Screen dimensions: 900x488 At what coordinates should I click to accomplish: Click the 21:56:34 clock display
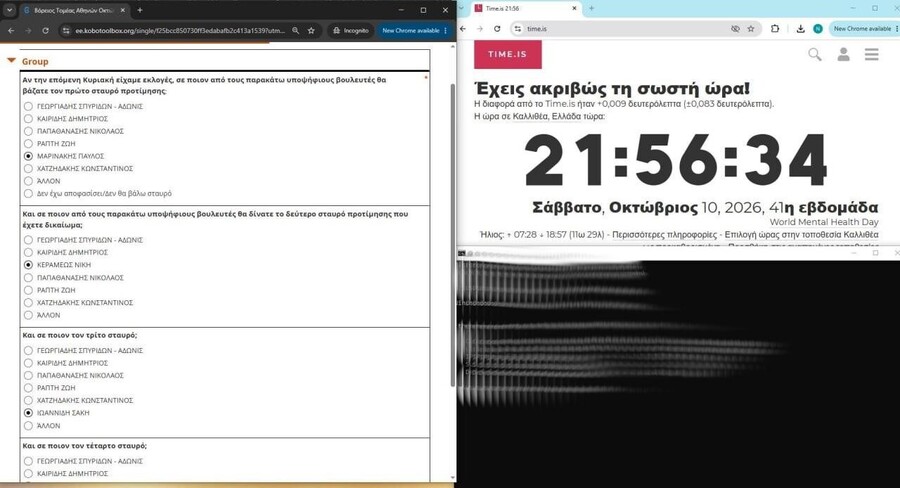(676, 160)
